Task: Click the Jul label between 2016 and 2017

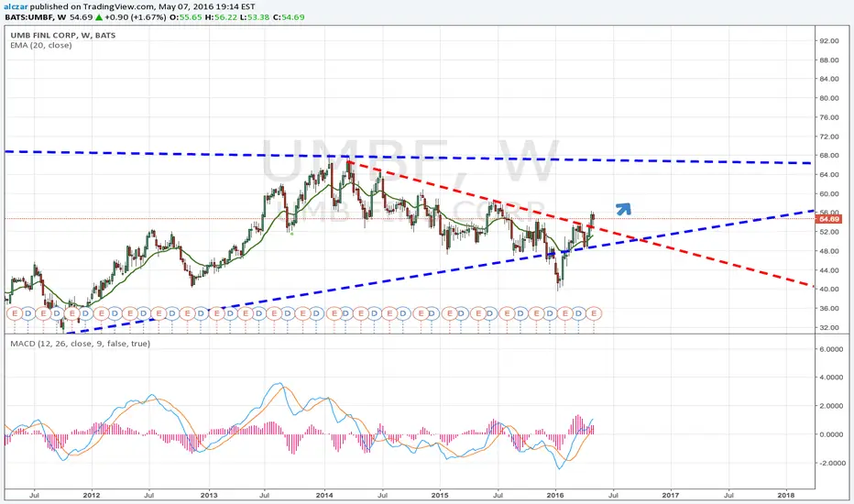Action: click(x=613, y=495)
